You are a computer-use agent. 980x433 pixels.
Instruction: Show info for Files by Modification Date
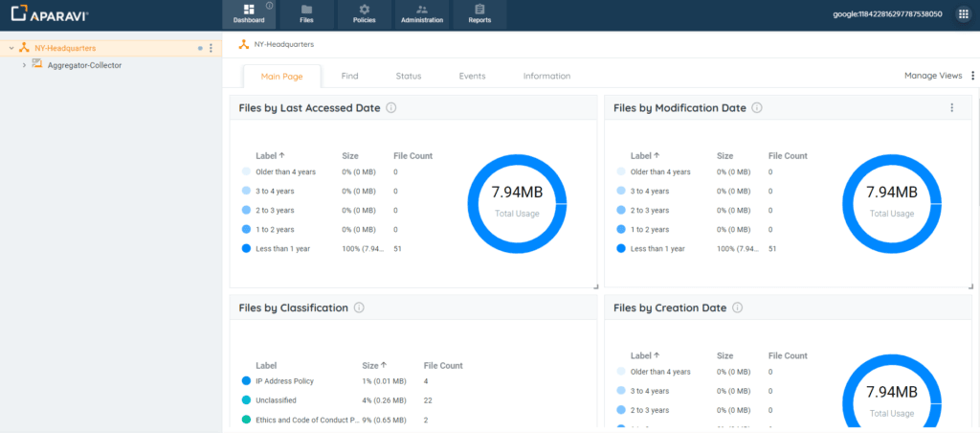(x=757, y=107)
